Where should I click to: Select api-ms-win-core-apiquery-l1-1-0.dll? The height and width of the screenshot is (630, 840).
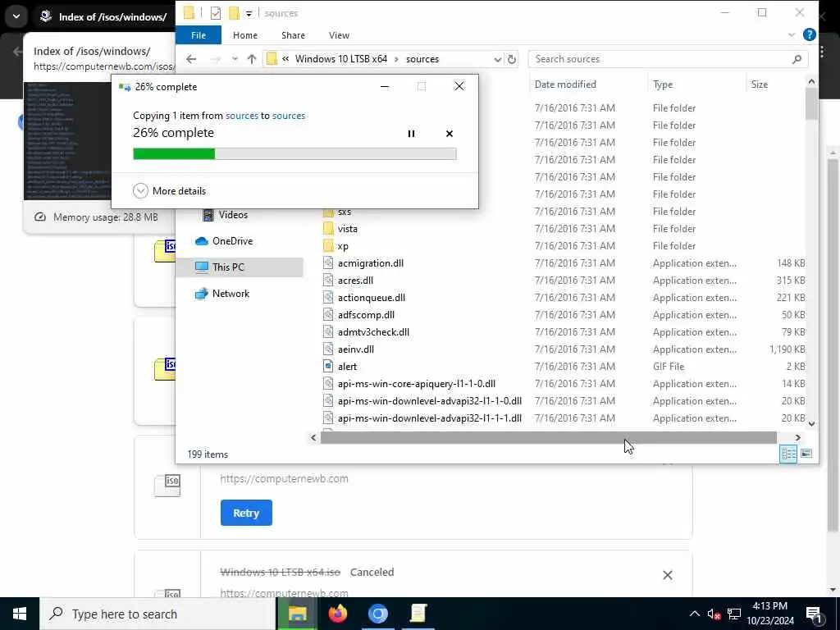point(416,384)
